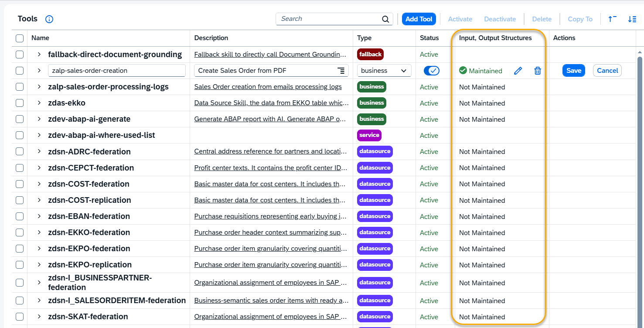Save the edited tool row

(573, 71)
